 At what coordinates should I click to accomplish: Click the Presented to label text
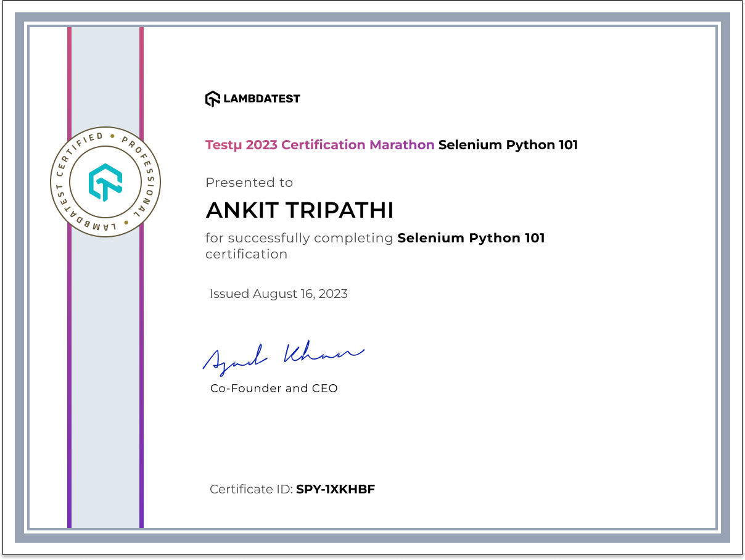pyautogui.click(x=249, y=183)
